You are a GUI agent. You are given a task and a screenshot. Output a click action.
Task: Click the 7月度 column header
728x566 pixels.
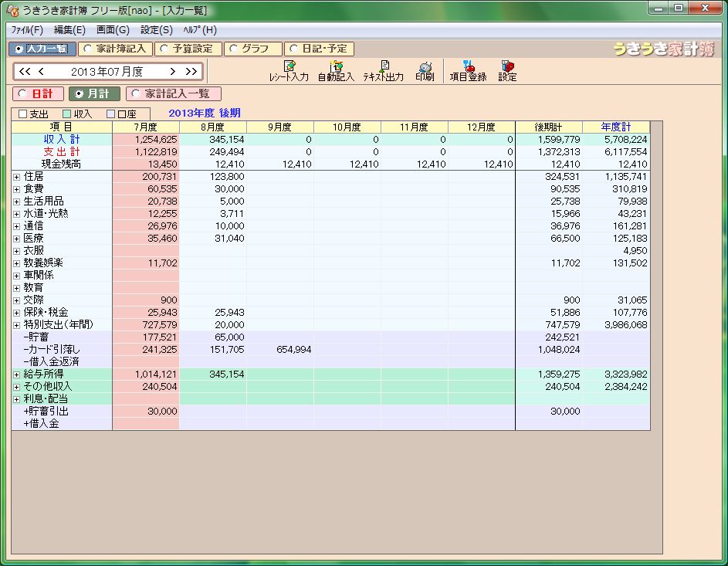click(146, 127)
